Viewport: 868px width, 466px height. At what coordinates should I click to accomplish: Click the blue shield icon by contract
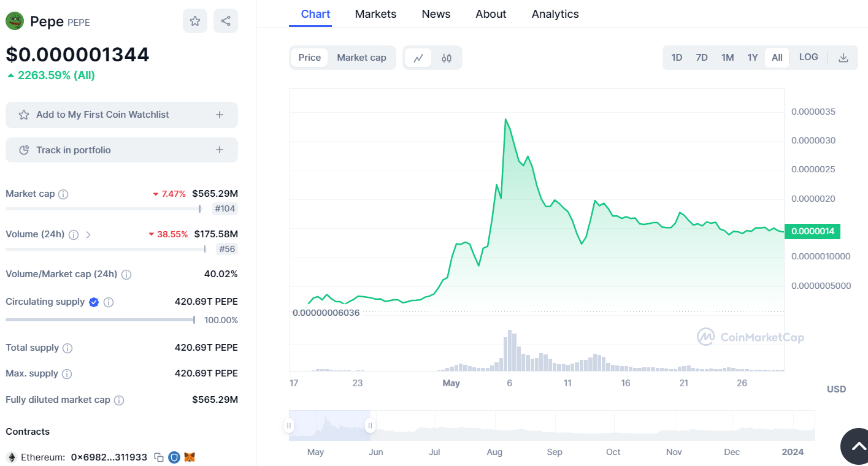click(174, 457)
